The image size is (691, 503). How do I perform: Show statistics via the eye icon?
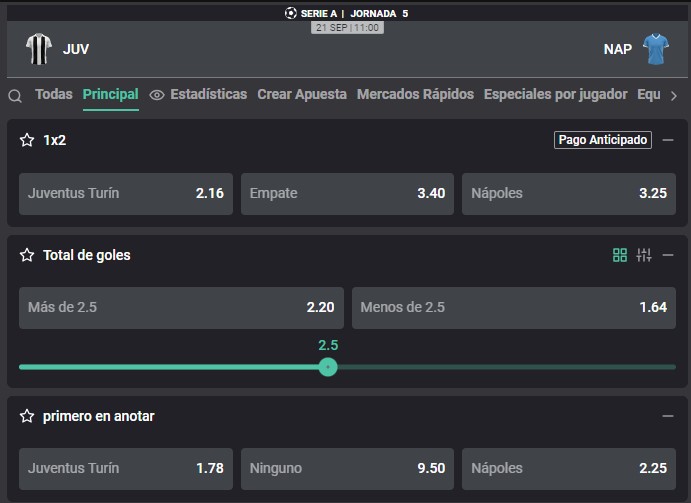click(x=157, y=95)
